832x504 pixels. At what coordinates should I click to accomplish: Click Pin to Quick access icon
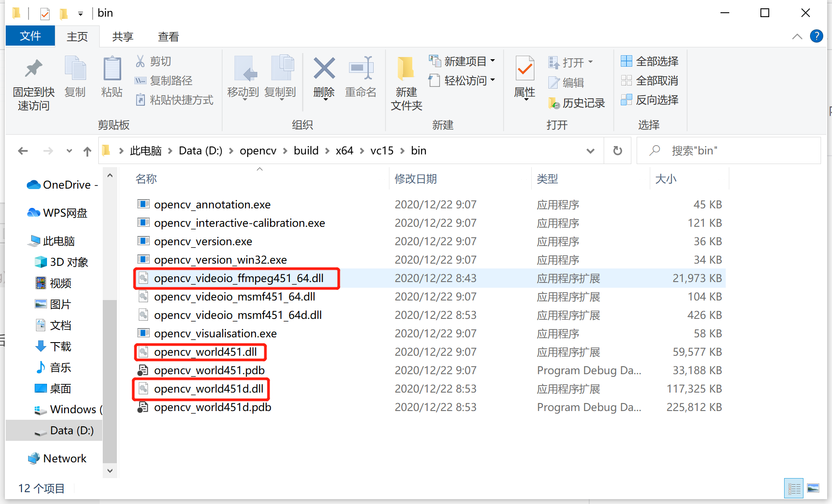33,69
